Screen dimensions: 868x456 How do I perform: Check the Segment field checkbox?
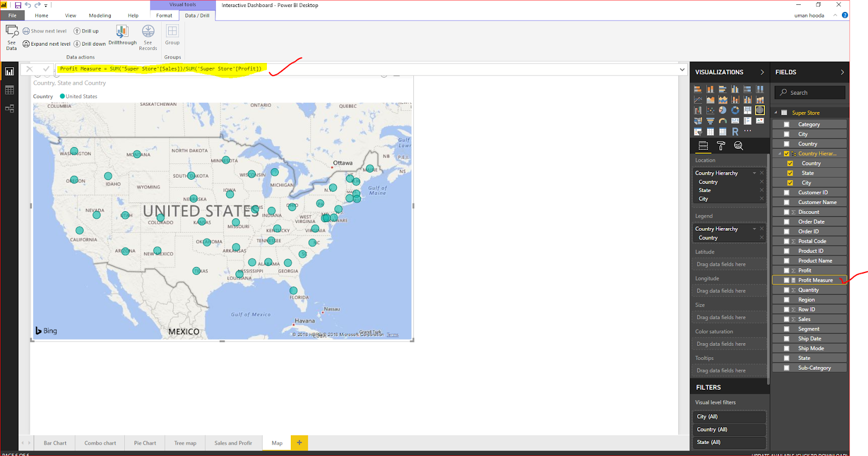787,329
